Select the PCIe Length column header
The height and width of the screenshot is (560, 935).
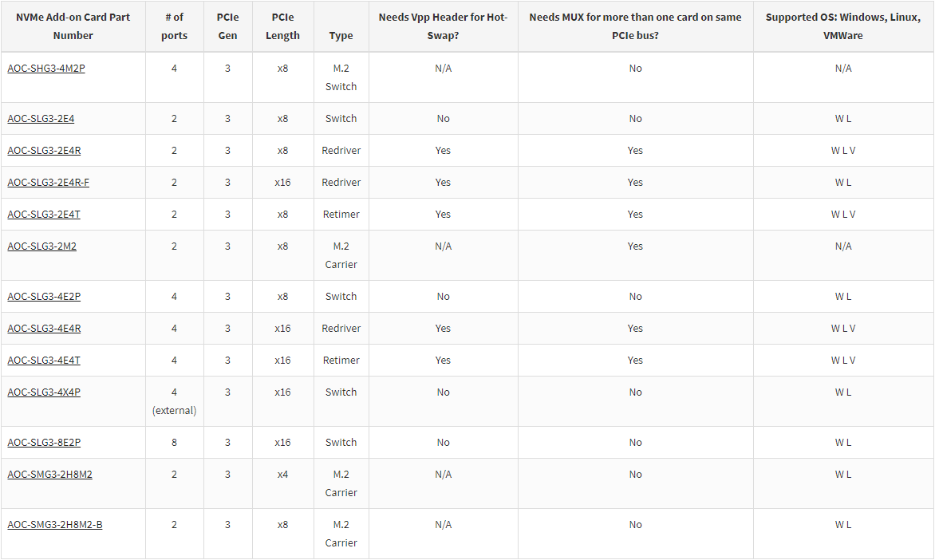(x=282, y=26)
